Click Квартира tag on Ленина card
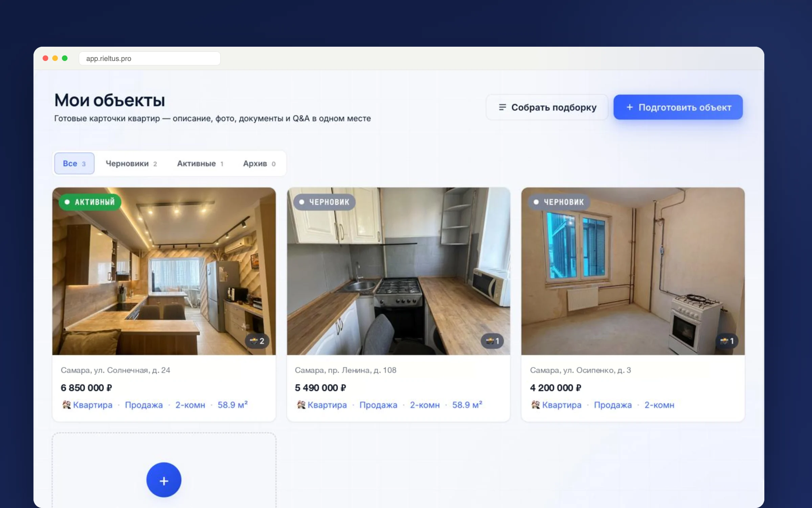812x508 pixels. point(327,405)
